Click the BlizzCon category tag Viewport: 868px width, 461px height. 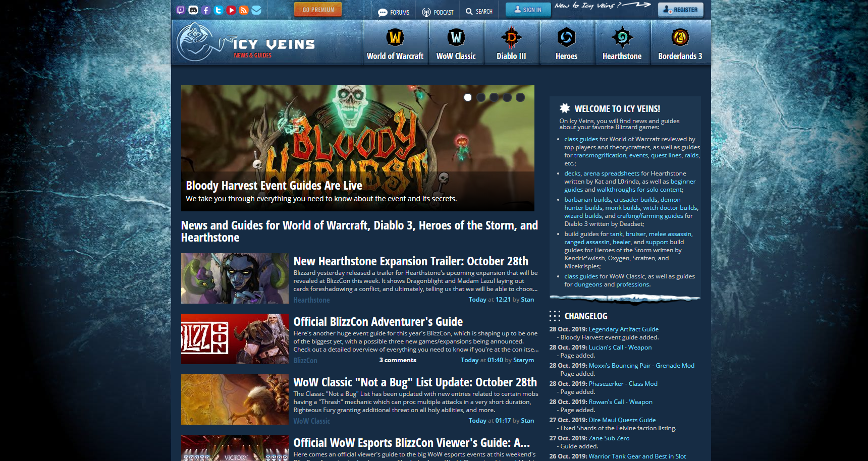tap(305, 361)
